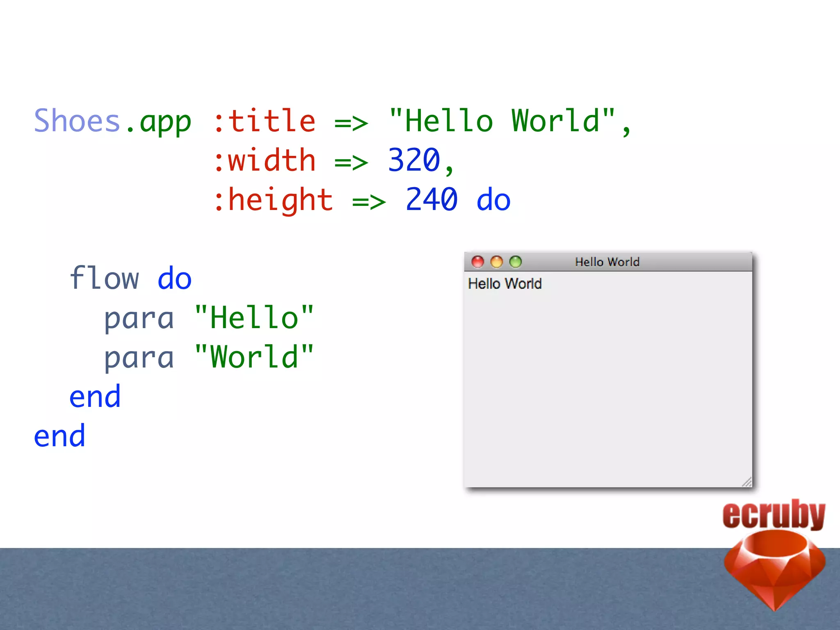The image size is (840, 630).
Task: Click the 240 height value
Action: 431,199
